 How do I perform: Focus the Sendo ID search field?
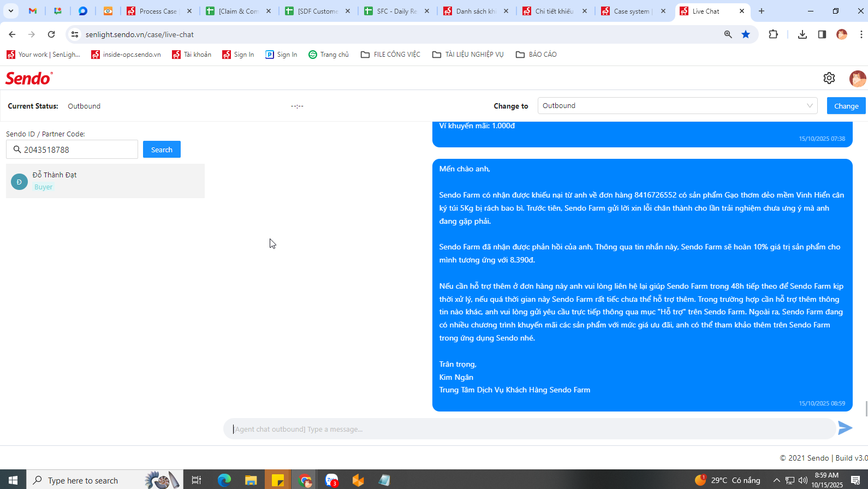coord(72,150)
